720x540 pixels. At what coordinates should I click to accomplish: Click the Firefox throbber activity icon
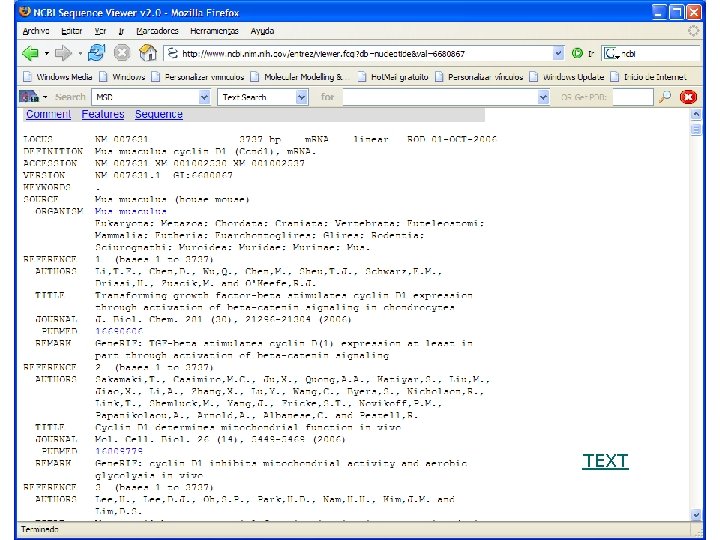pyautogui.click(x=693, y=31)
